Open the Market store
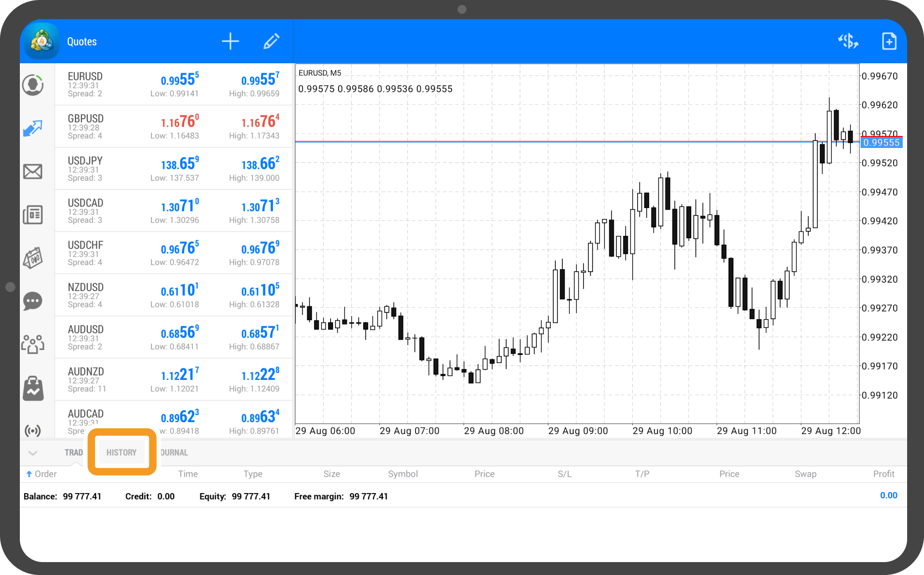Screen dimensions: 924x575 click(33, 387)
